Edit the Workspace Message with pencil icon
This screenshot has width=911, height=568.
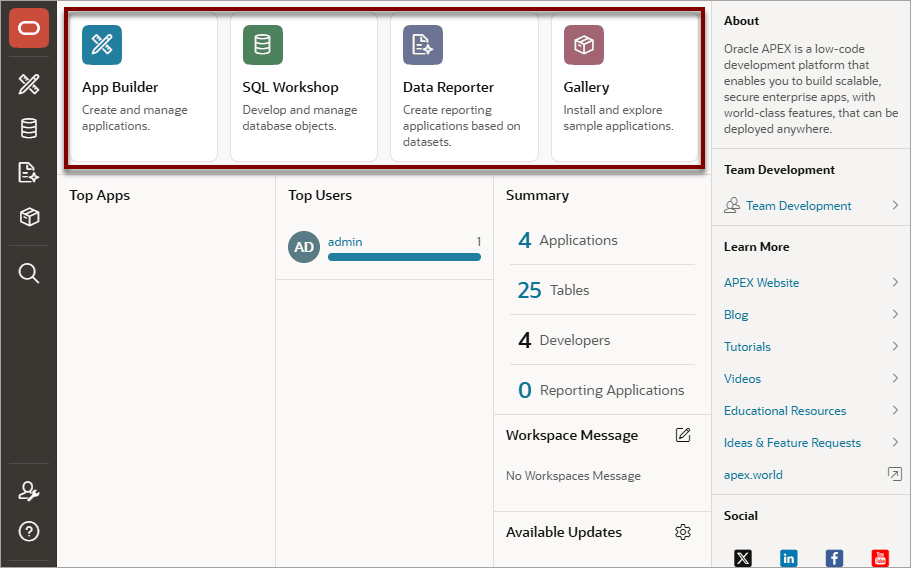(x=683, y=435)
